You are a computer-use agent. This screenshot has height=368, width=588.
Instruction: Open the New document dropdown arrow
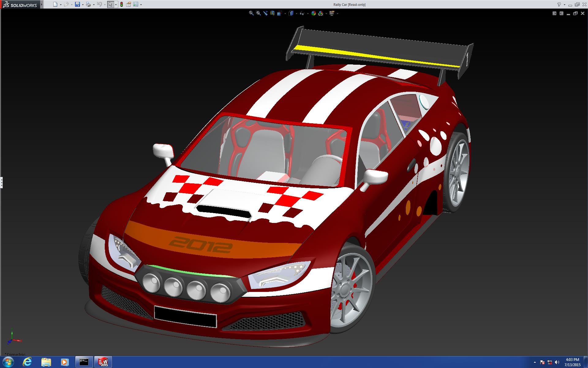click(x=61, y=5)
